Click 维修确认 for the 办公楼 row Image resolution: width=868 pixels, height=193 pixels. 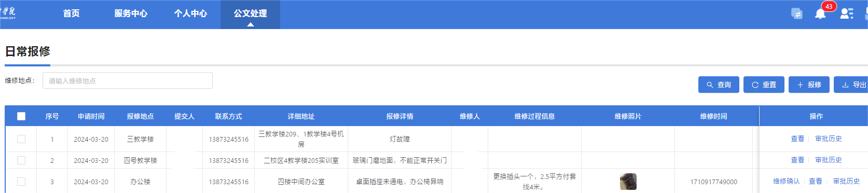pos(787,182)
